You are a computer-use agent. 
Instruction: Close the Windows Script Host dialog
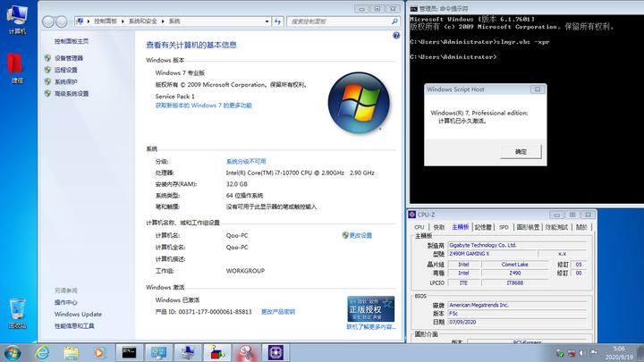(538, 89)
